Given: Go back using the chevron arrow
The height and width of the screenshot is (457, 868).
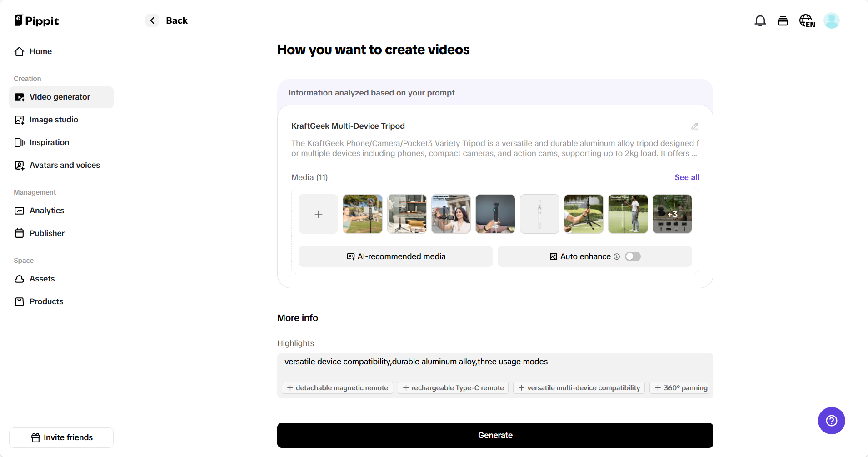Looking at the screenshot, I should [x=152, y=20].
